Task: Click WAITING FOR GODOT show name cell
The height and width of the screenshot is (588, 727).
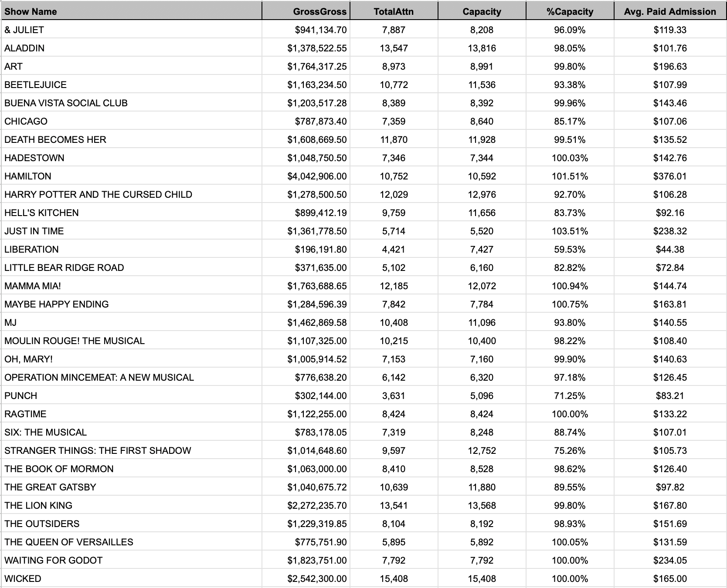Action: [x=54, y=561]
